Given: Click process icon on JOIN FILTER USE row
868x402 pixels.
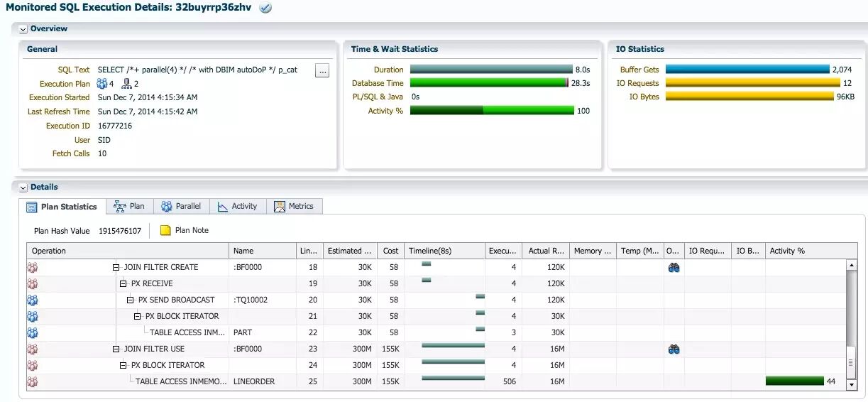Looking at the screenshot, I should pos(32,349).
